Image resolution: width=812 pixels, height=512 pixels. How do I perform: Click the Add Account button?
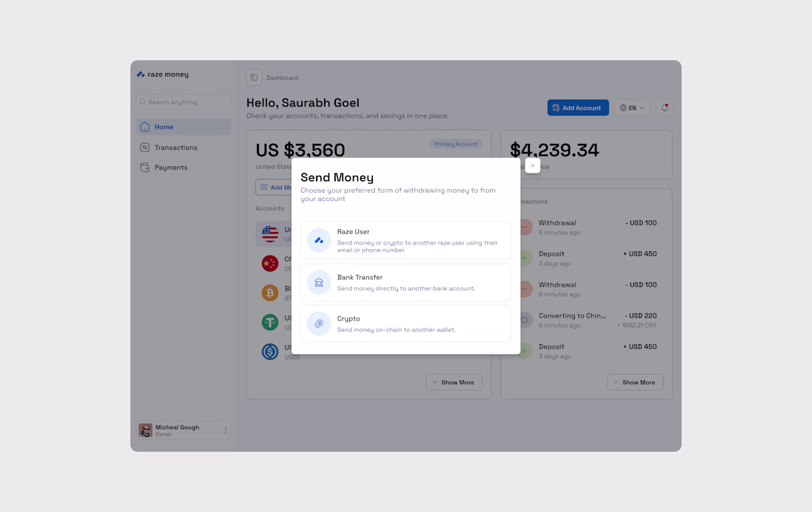(x=578, y=108)
